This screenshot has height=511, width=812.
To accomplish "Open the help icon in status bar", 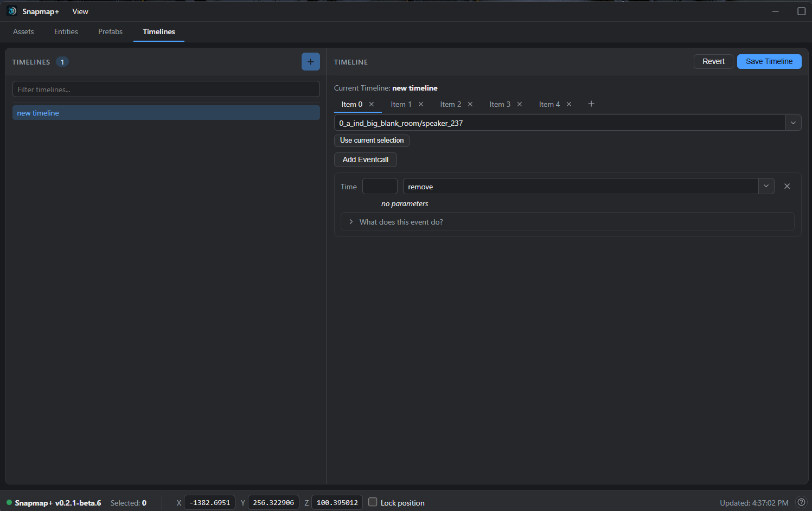I will [802, 502].
